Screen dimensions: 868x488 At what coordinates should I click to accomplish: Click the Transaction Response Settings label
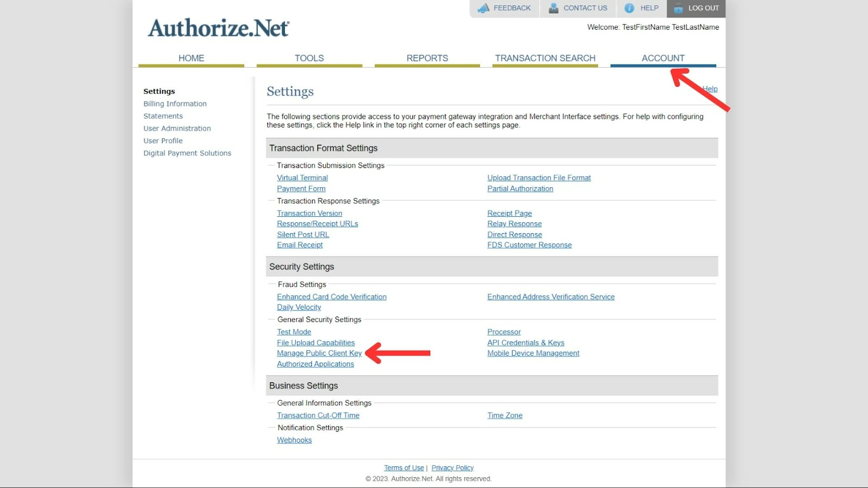coord(328,201)
